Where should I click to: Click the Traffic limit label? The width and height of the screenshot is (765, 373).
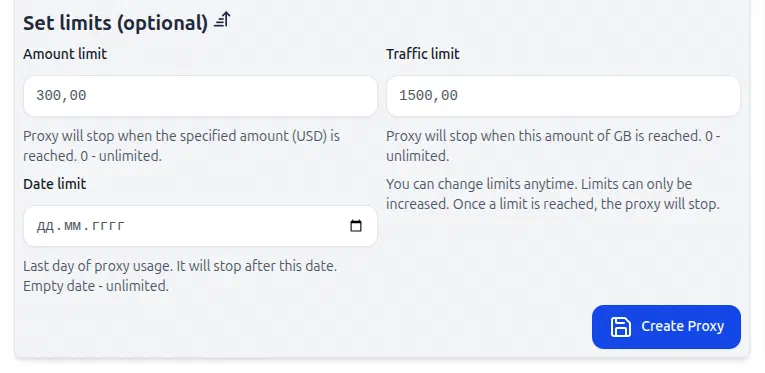(423, 54)
